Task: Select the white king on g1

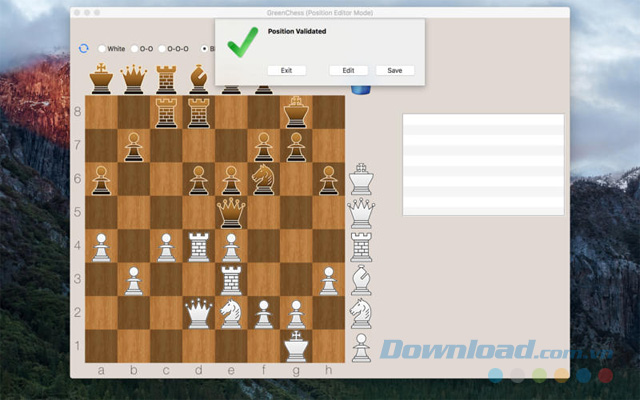Action: (296, 347)
